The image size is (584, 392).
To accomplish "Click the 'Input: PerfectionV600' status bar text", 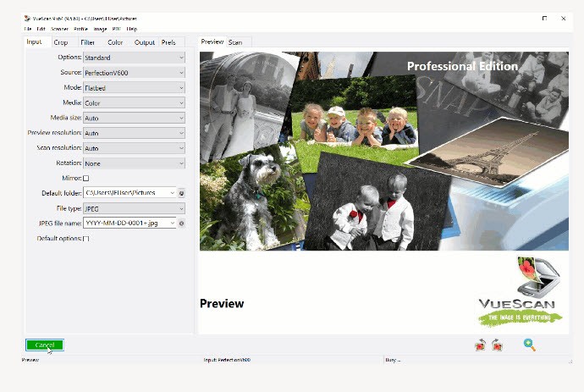I will click(x=227, y=360).
